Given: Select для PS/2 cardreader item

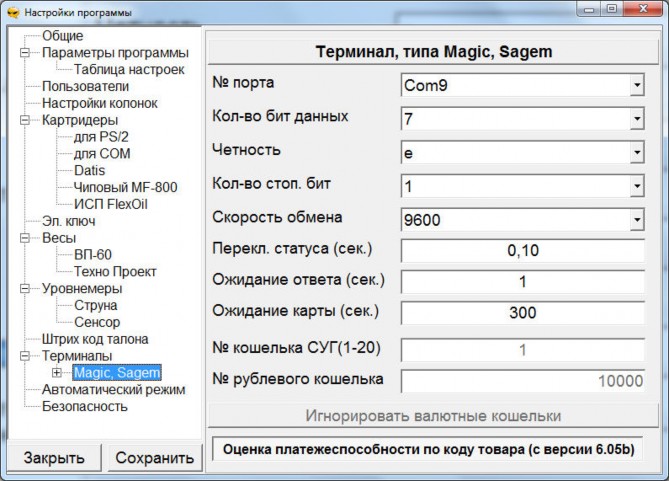Looking at the screenshot, I should (101, 137).
